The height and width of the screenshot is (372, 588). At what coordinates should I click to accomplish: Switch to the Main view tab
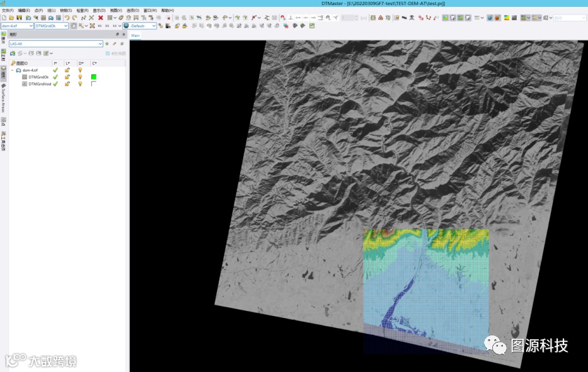coord(135,36)
